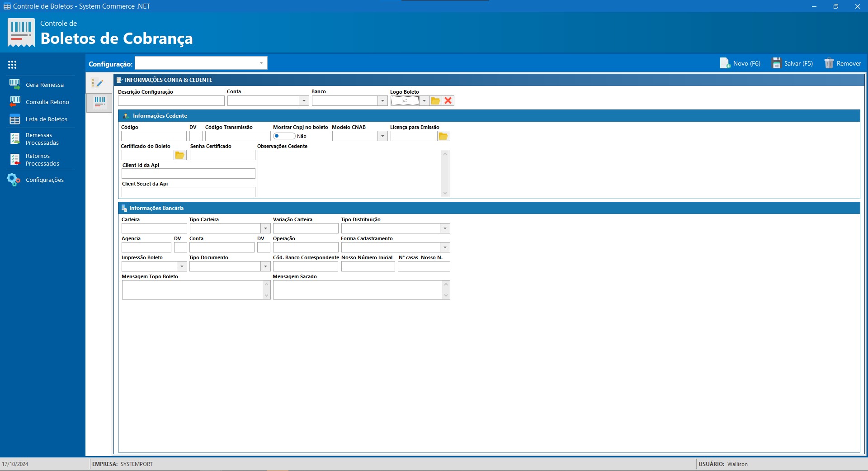Image resolution: width=868 pixels, height=471 pixels.
Task: Click the Remover trash icon
Action: click(829, 63)
